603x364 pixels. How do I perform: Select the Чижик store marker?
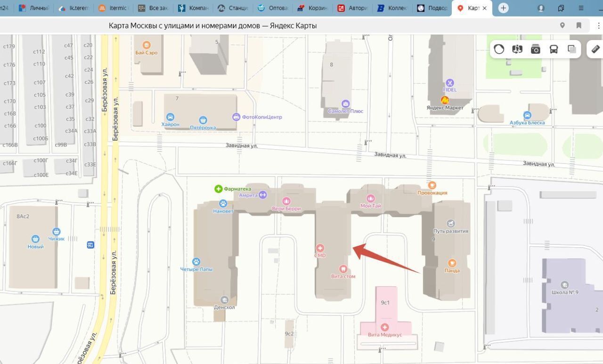point(57,231)
